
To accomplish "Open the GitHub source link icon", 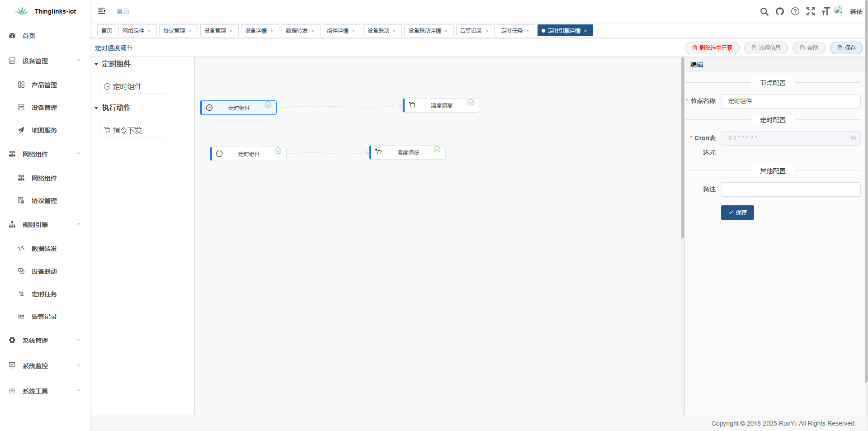I will pyautogui.click(x=780, y=12).
